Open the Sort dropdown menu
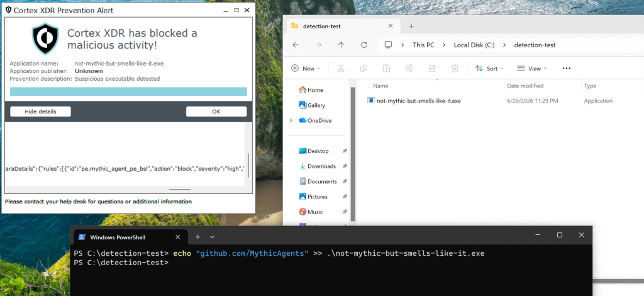The height and width of the screenshot is (296, 644). (x=489, y=68)
